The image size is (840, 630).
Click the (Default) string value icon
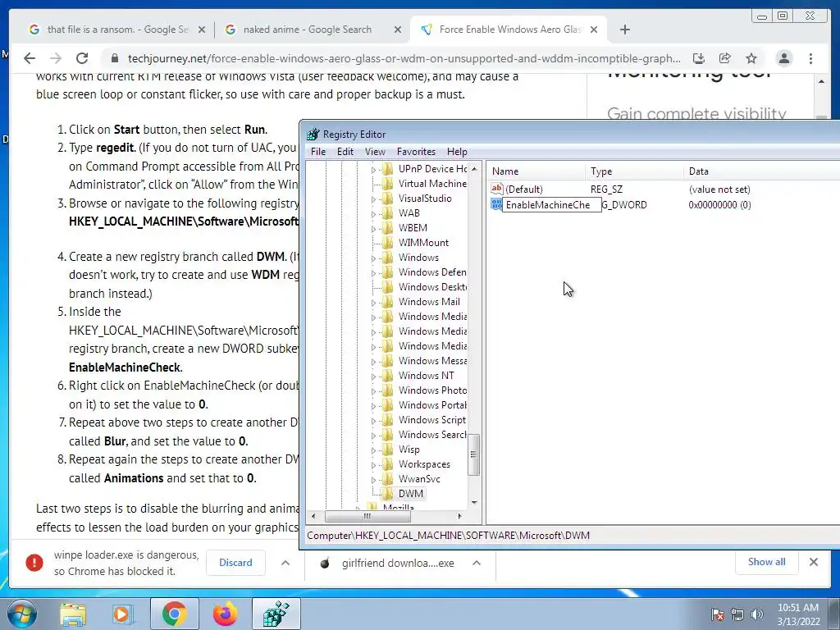(x=497, y=189)
